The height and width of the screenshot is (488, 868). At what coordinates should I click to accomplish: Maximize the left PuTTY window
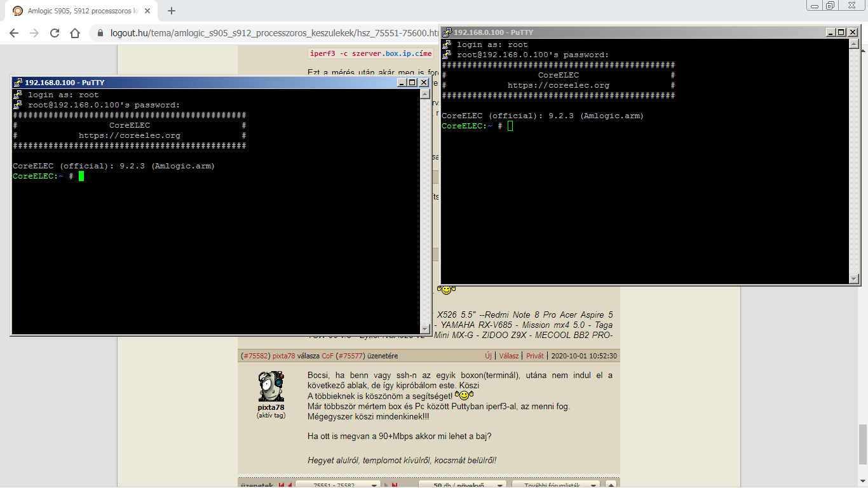(x=412, y=83)
